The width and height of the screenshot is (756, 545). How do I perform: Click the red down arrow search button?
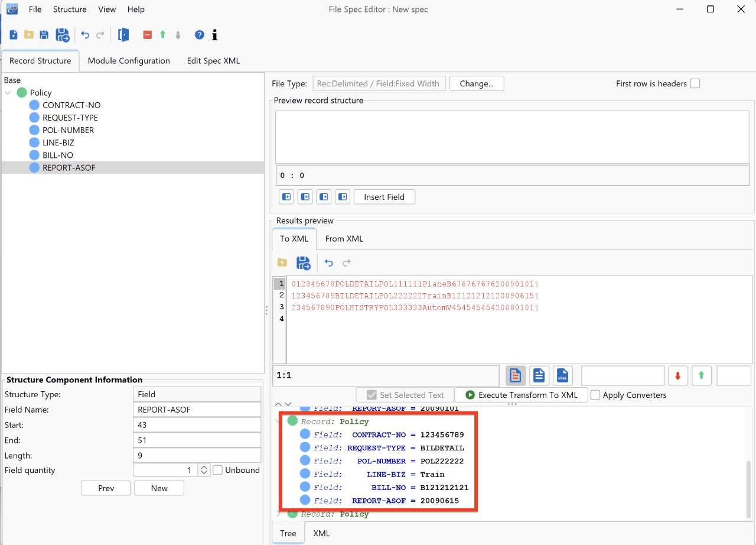pyautogui.click(x=678, y=375)
